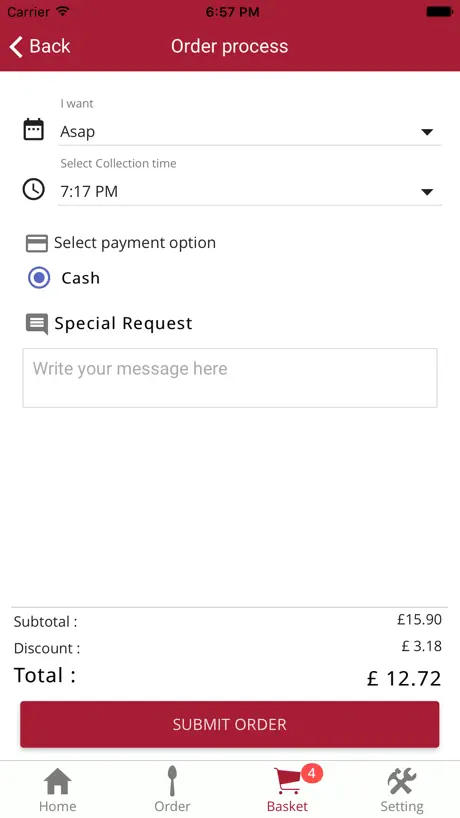The width and height of the screenshot is (460, 818).
Task: Switch to the Setting tab label
Action: 402,806
